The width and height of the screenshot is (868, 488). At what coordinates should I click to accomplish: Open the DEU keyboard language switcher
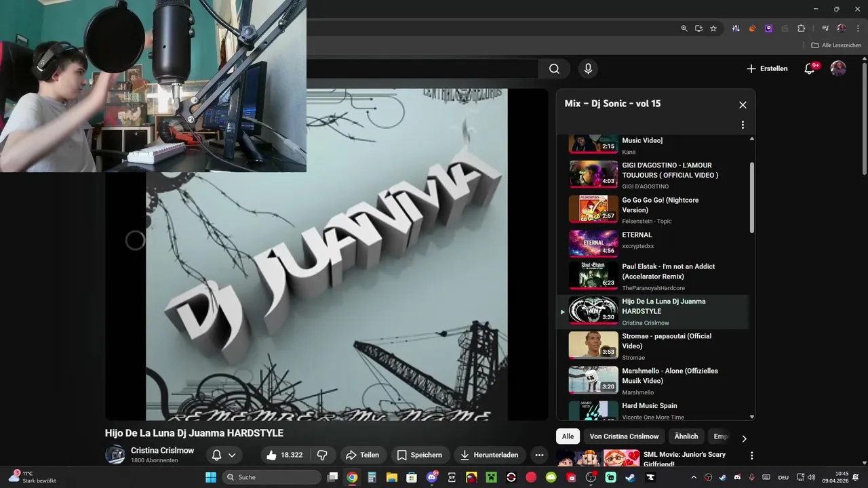783,477
